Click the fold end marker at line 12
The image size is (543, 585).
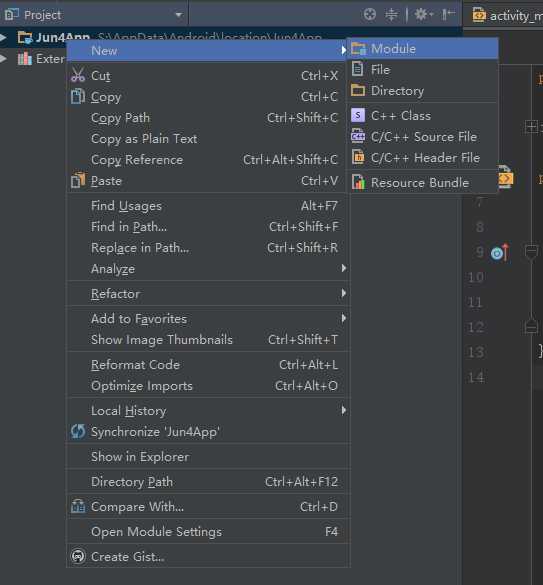[531, 326]
